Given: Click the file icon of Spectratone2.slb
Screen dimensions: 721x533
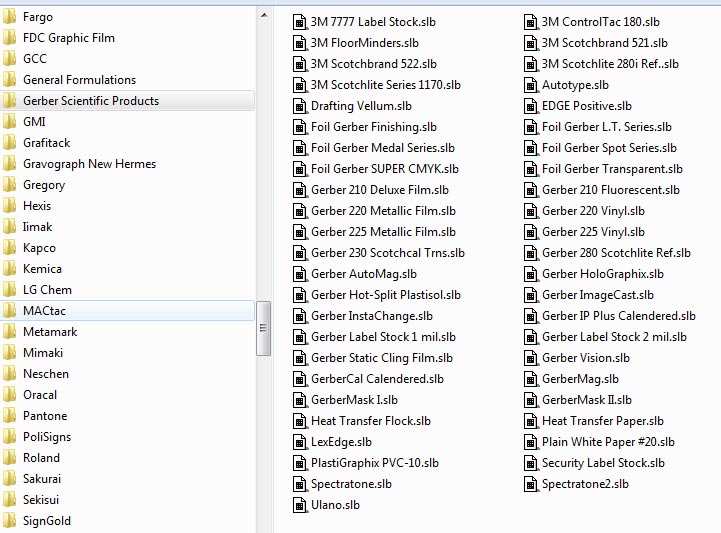Looking at the screenshot, I should 530,484.
